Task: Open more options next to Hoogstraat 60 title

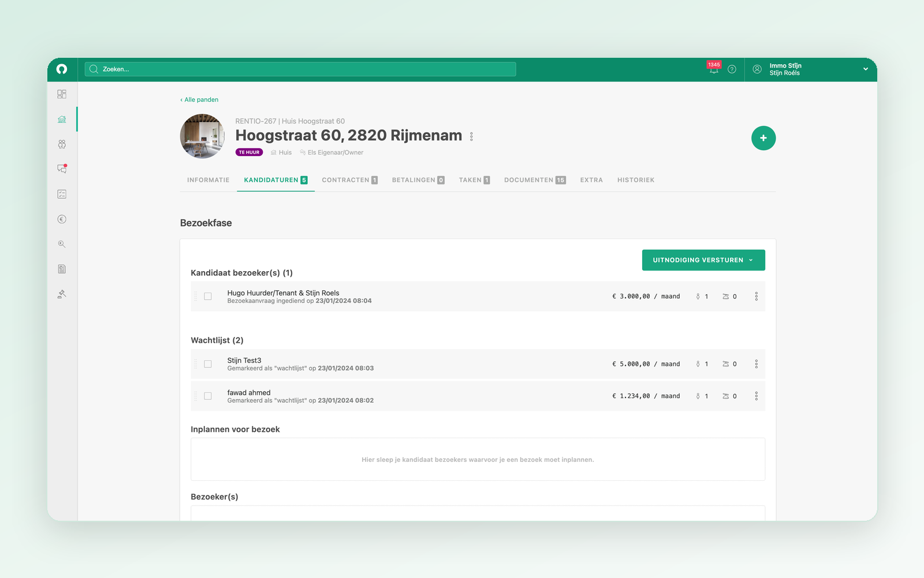Action: 471,136
